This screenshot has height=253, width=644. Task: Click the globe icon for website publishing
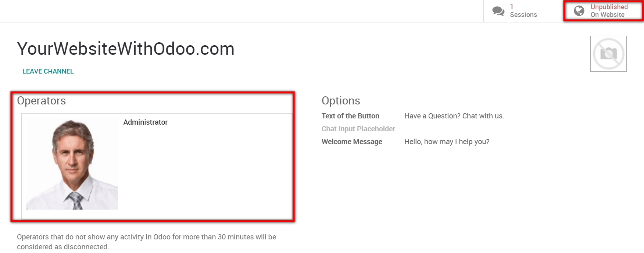click(x=579, y=11)
